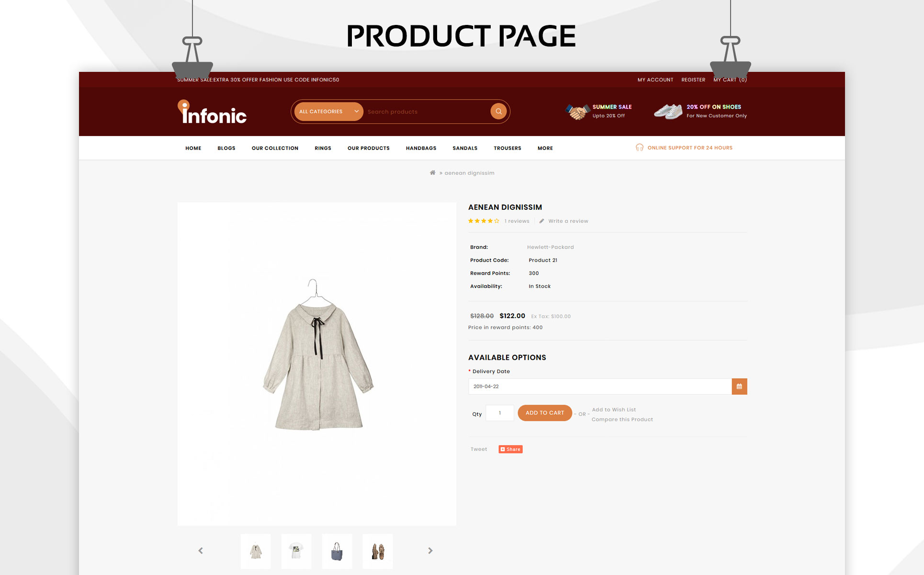Show next thumbnails with right arrow
The height and width of the screenshot is (575, 924).
point(430,551)
